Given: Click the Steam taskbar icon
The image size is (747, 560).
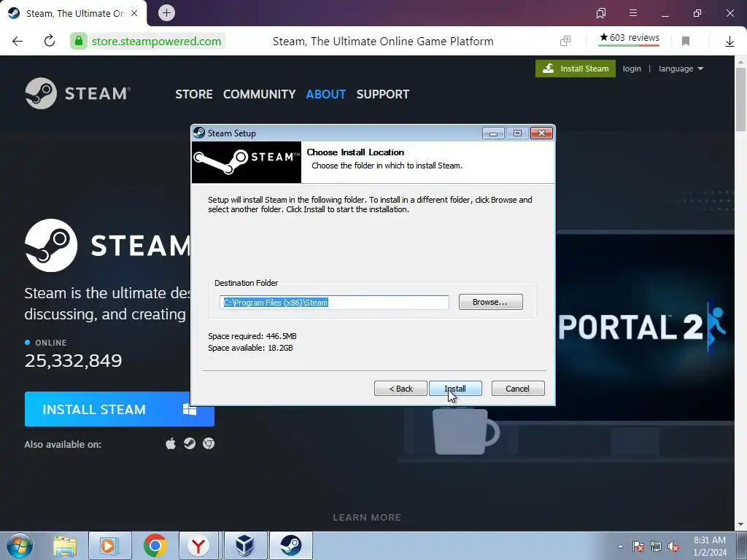Looking at the screenshot, I should click(x=291, y=545).
